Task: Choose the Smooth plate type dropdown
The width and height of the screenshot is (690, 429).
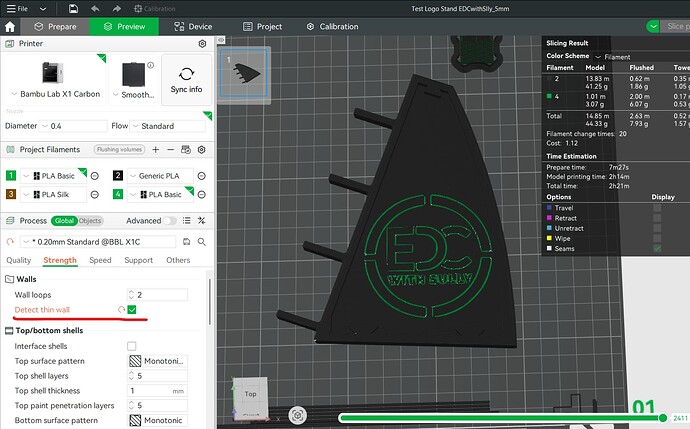Action: click(134, 95)
